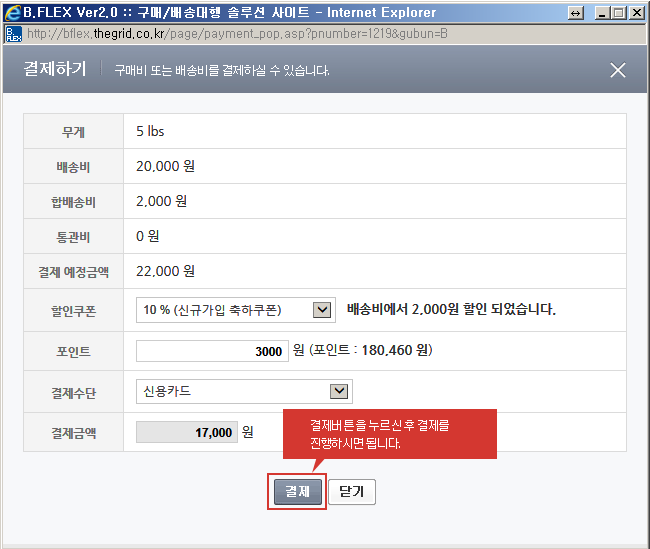Maximize the Internet Explorer window

pyautogui.click(x=619, y=13)
